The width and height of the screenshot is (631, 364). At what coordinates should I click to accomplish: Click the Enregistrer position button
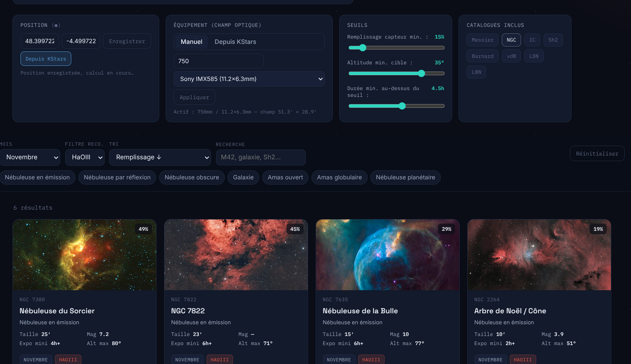(127, 41)
